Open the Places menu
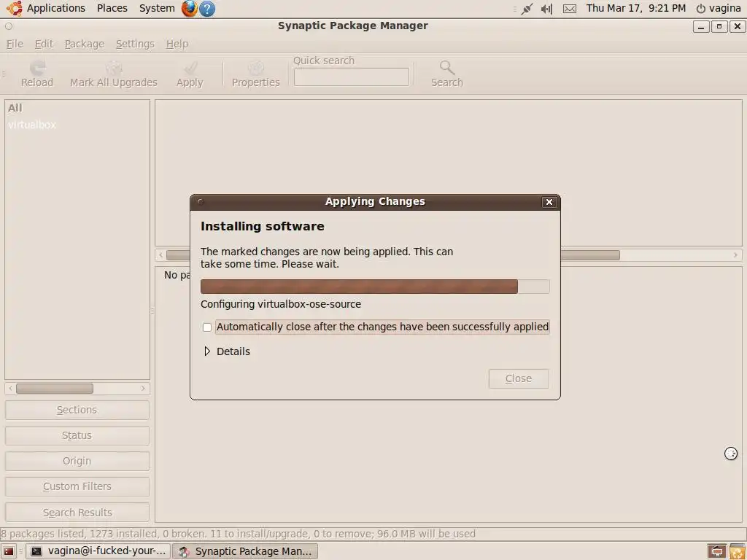Screen dimensions: 747x560 coord(112,8)
